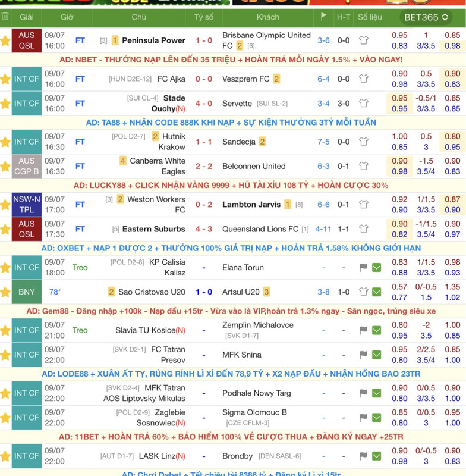Image resolution: width=466 pixels, height=476 pixels.
Task: Click team name Brondby
Action: 237,456
